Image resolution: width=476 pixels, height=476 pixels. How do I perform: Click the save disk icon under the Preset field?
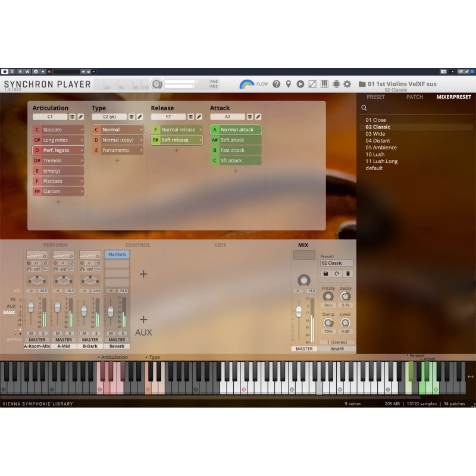coord(325,273)
